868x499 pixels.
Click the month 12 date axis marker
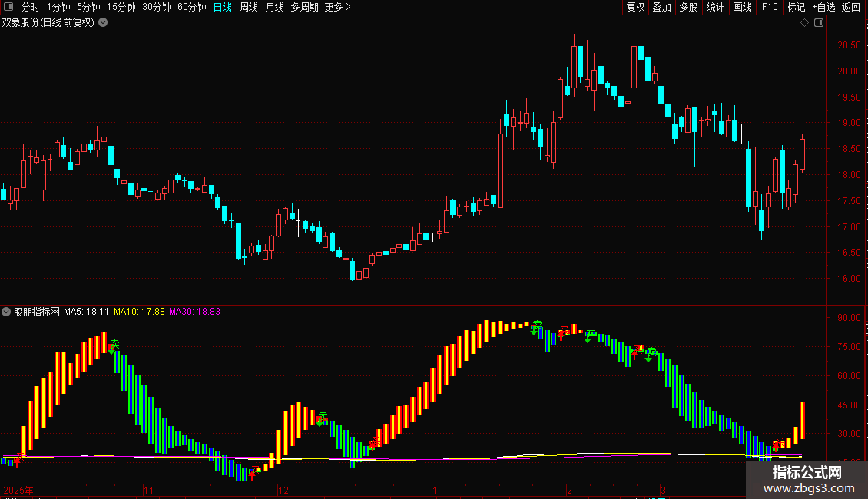283,490
